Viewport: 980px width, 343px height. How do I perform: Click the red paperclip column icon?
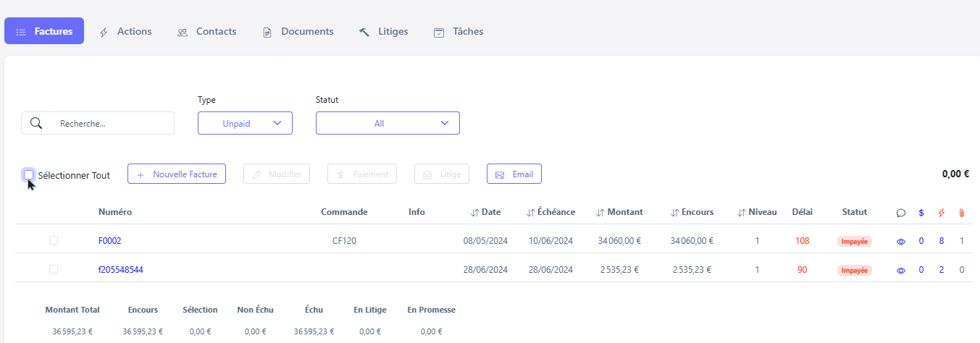pos(961,213)
